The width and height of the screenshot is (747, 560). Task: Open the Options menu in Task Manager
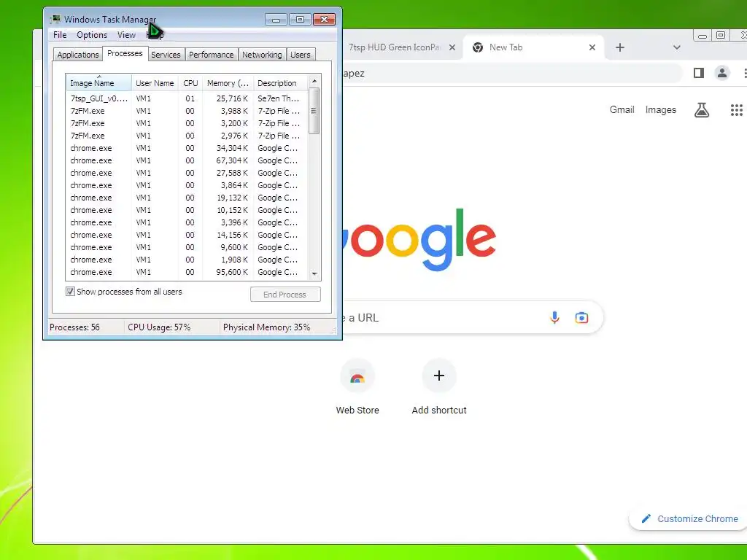tap(92, 35)
